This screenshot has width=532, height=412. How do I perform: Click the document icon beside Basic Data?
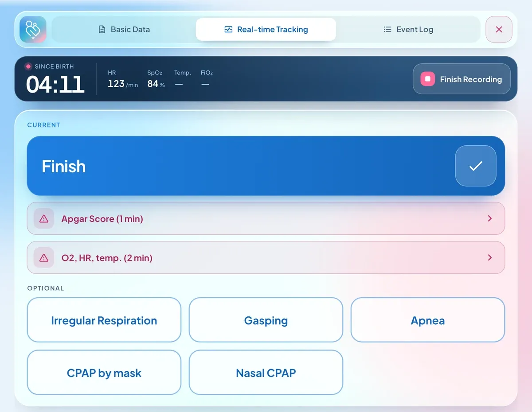[x=102, y=30]
